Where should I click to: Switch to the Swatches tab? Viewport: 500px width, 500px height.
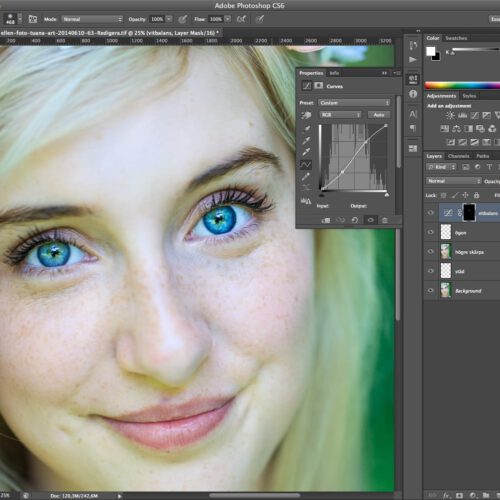point(456,38)
